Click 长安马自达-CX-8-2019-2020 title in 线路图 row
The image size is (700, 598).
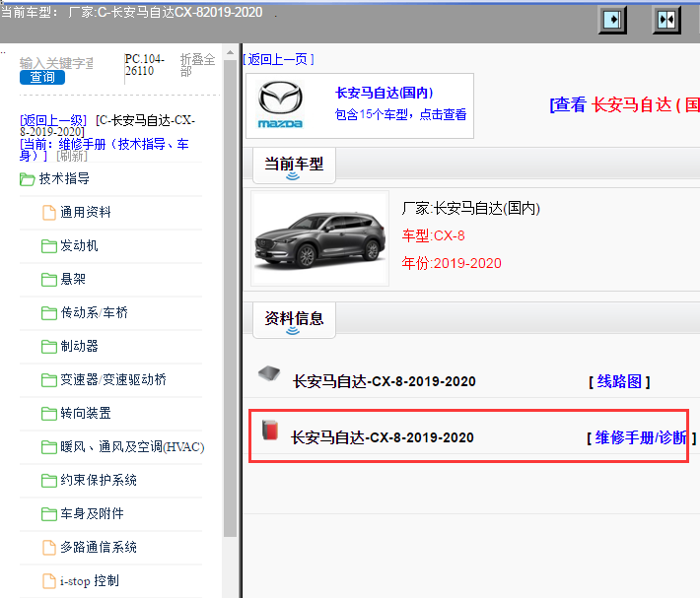tap(385, 381)
